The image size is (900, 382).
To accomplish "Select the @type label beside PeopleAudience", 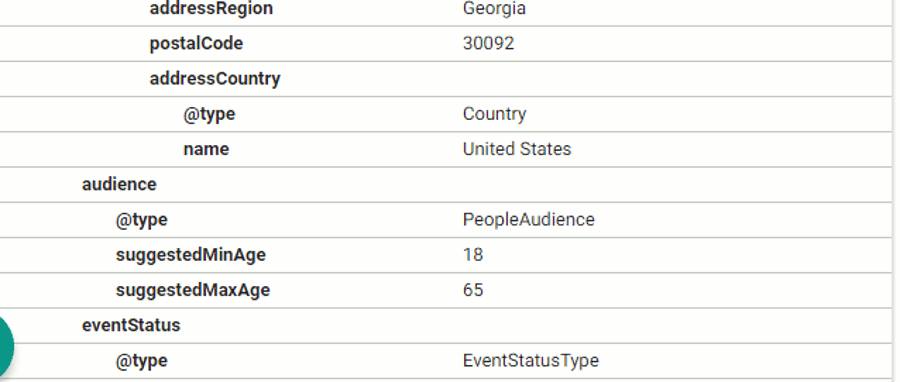I will [142, 220].
